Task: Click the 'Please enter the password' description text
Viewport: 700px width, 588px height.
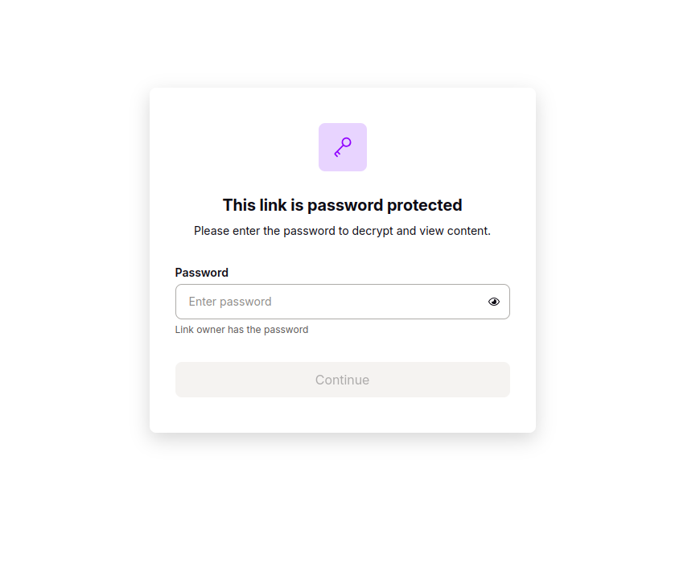Action: click(342, 231)
